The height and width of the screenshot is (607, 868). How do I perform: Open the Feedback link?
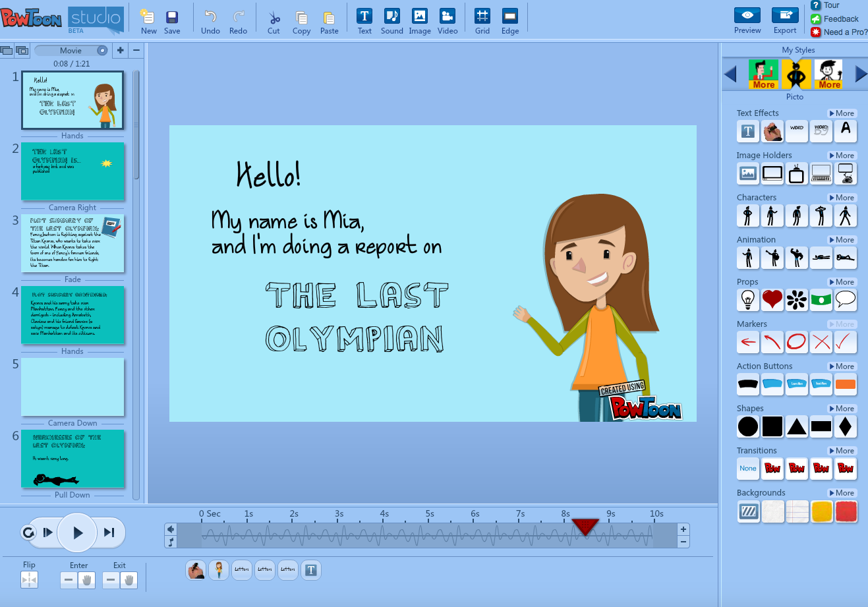click(x=835, y=19)
